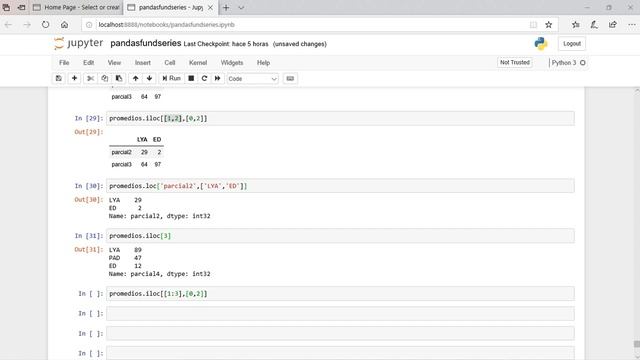The height and width of the screenshot is (360, 640).
Task: Run the selected cell
Action: [x=171, y=78]
